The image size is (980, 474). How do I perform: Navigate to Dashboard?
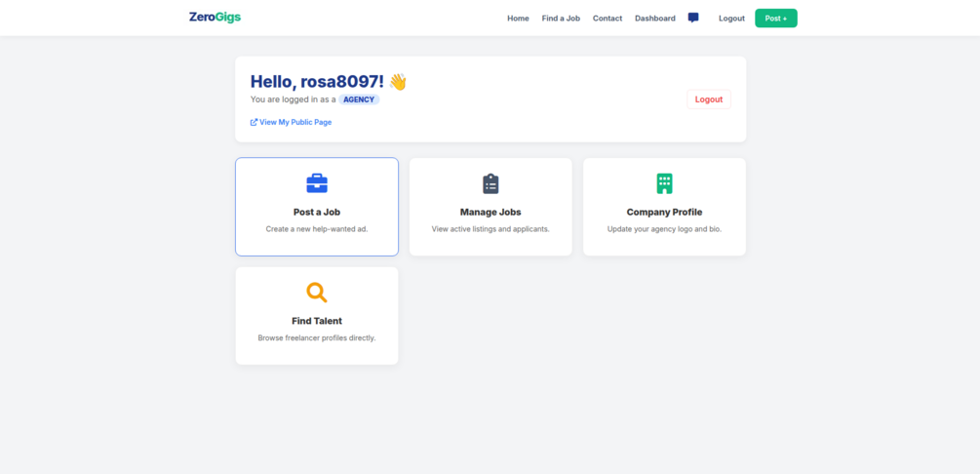(655, 19)
